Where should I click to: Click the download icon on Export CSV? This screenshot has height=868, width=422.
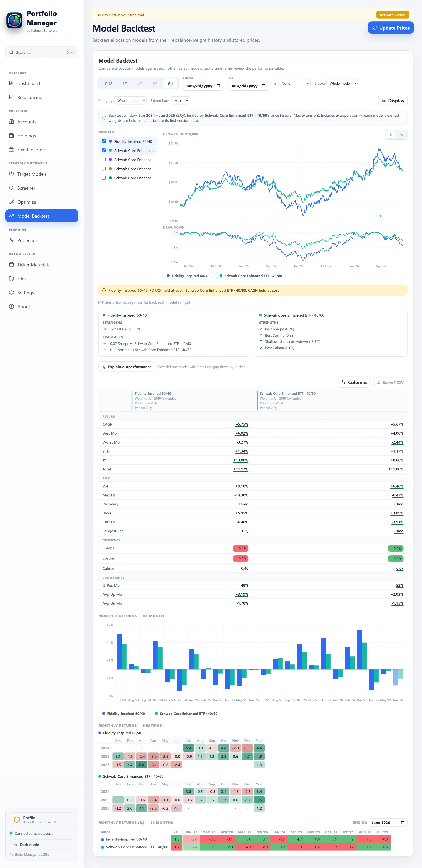coord(379,382)
